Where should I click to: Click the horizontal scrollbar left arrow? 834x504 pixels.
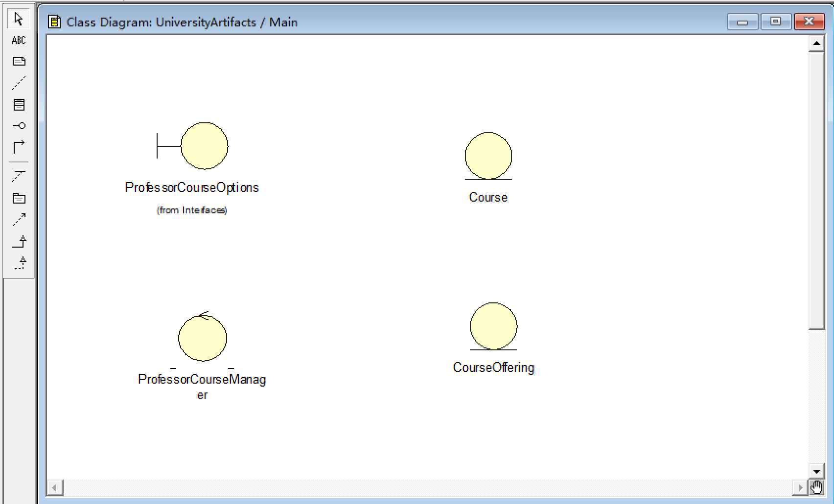(54, 487)
